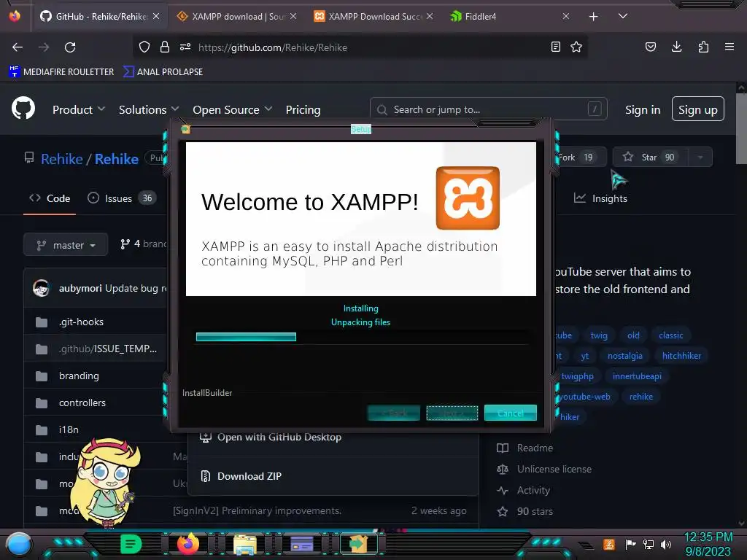Select Download ZIP
The height and width of the screenshot is (560, 747).
[249, 476]
